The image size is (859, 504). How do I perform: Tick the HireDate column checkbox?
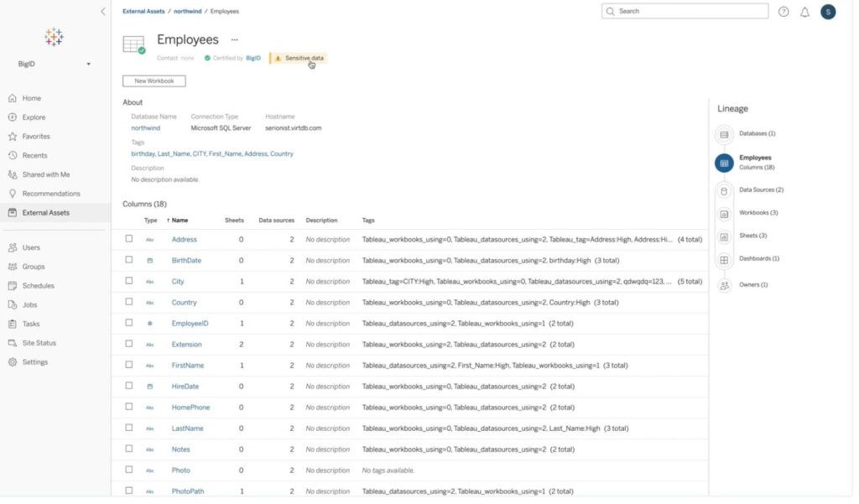pos(129,386)
